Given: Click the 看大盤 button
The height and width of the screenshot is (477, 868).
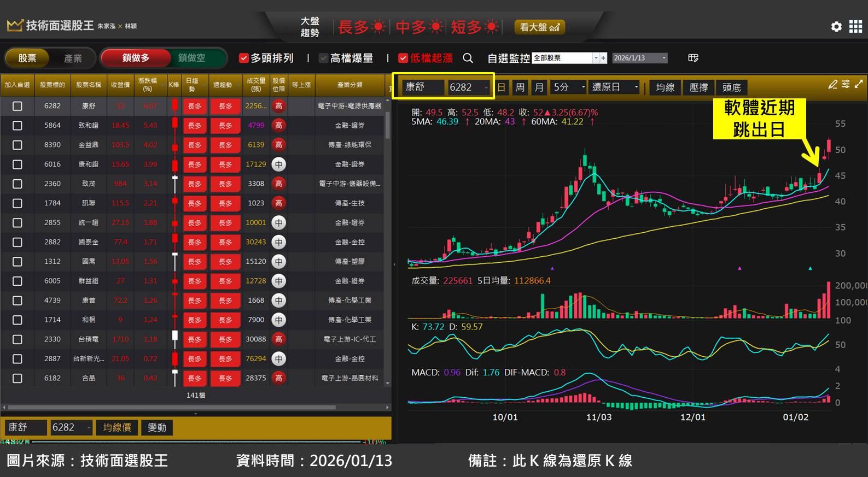Looking at the screenshot, I should [x=539, y=27].
